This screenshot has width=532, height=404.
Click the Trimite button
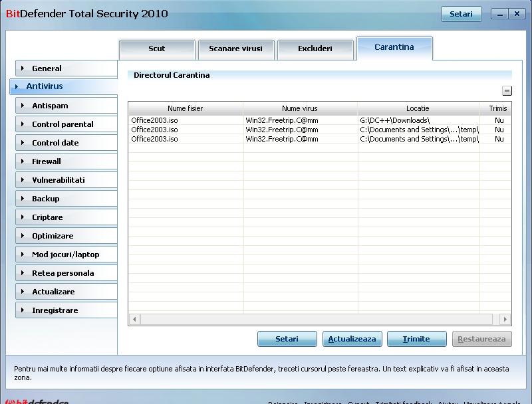[417, 339]
